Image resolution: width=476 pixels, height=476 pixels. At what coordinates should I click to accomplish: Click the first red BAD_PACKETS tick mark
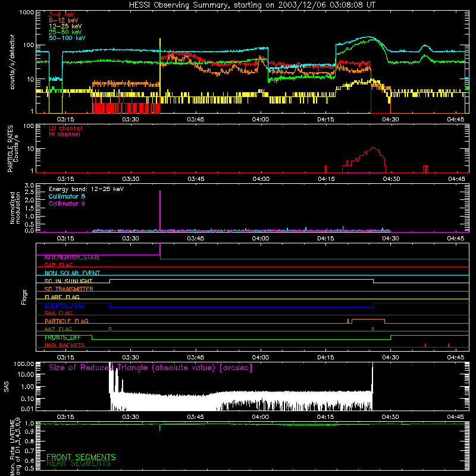coord(425,345)
